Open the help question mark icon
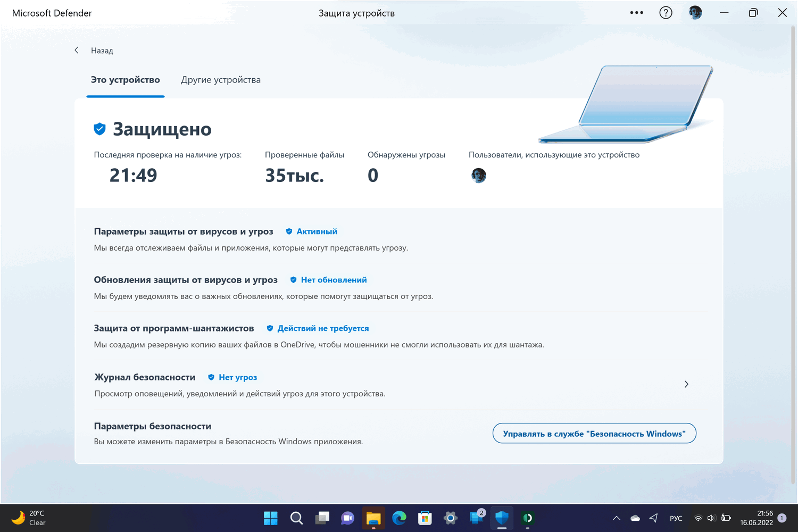This screenshot has width=798, height=532. (666, 13)
